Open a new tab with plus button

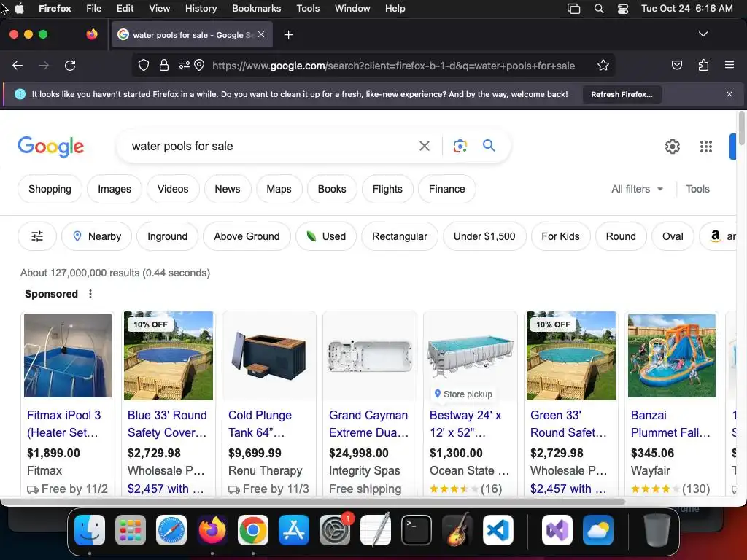[x=288, y=35]
